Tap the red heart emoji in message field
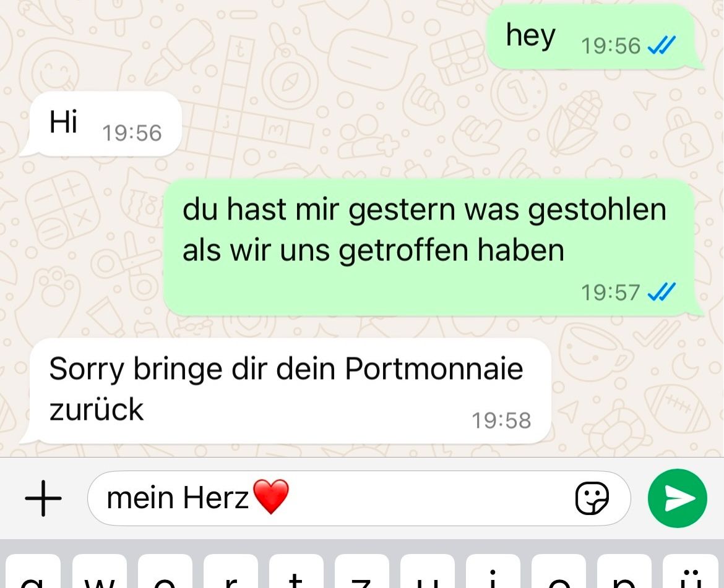Screen dimensions: 724x588 [x=272, y=496]
